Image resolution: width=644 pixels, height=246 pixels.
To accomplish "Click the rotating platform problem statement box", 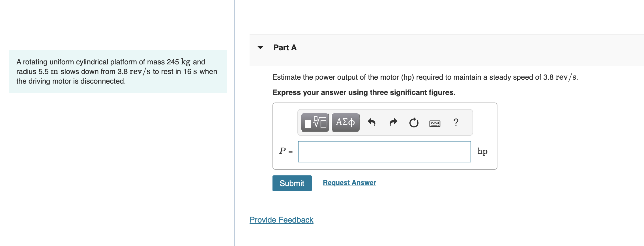I will pos(118,71).
